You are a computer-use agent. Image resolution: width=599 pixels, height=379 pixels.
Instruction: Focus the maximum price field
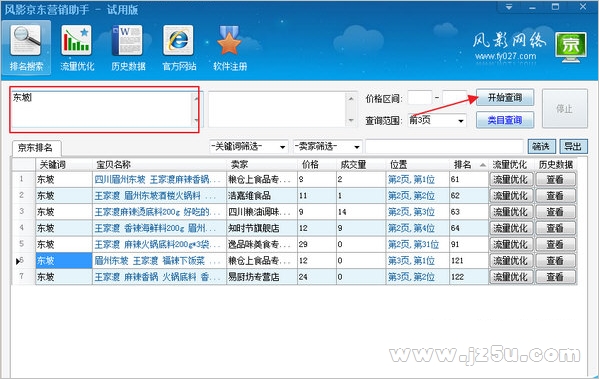pyautogui.click(x=455, y=98)
